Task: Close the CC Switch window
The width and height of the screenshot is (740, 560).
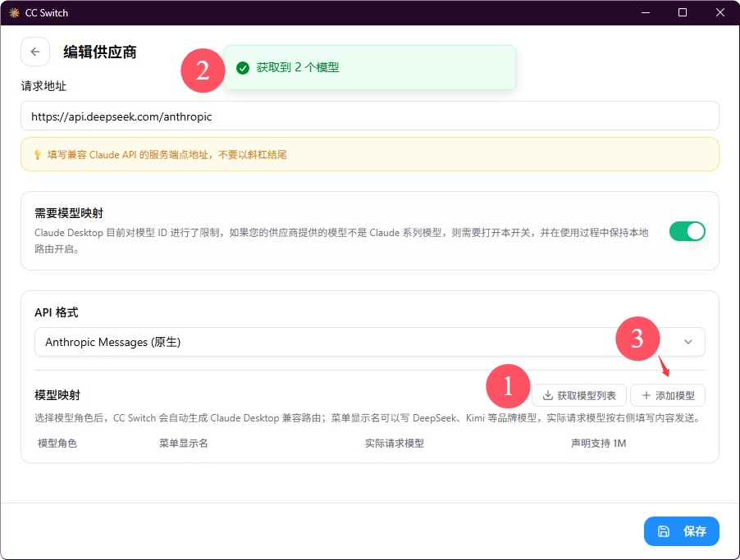Action: click(719, 13)
